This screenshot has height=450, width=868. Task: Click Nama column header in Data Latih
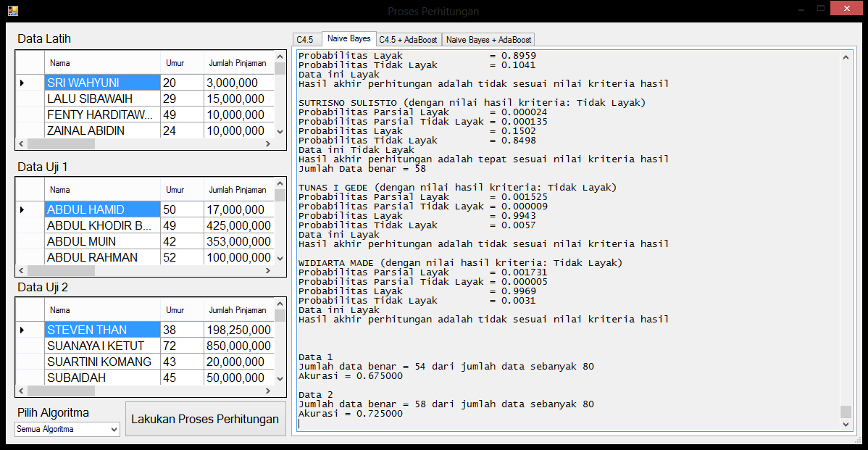click(x=101, y=63)
